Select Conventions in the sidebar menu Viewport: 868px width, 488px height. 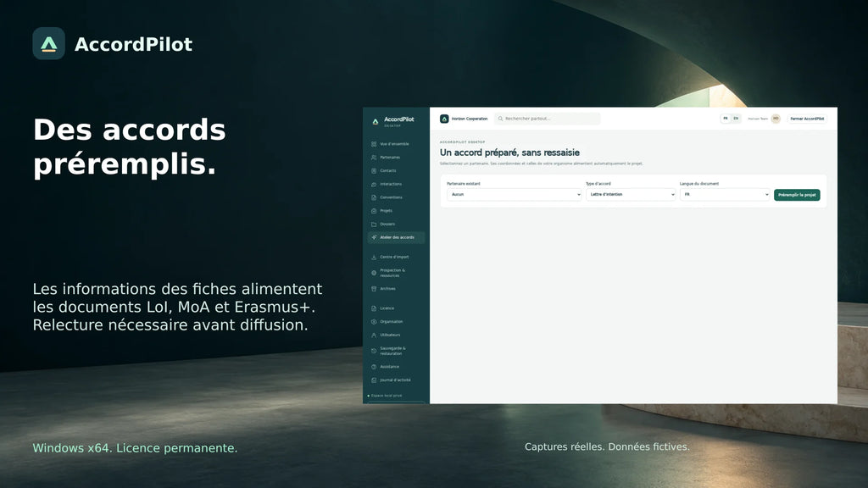pyautogui.click(x=397, y=197)
